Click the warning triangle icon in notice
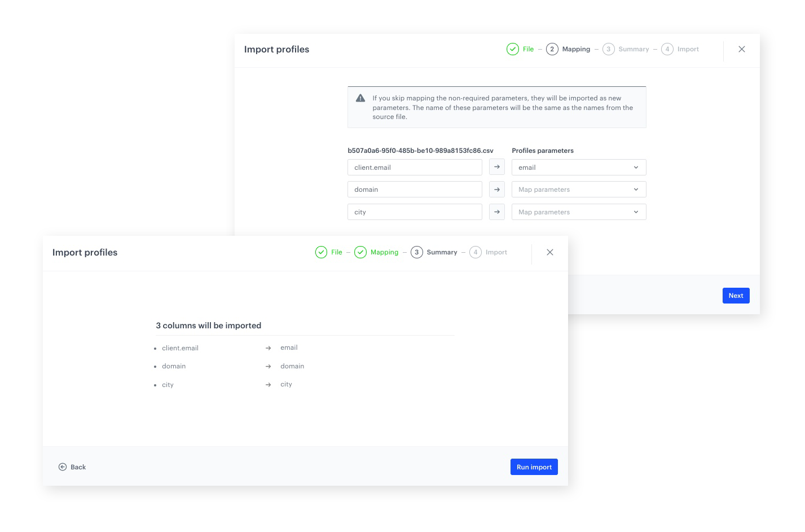The image size is (805, 532). point(360,98)
